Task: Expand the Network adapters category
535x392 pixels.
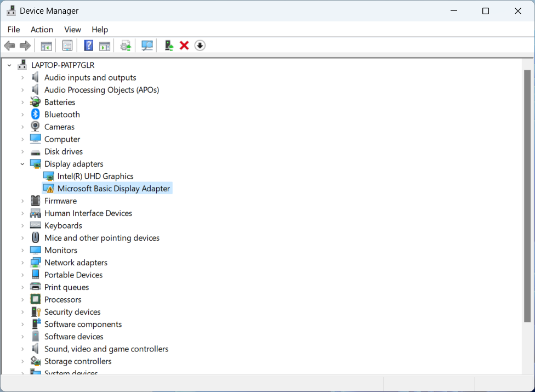Action: pyautogui.click(x=22, y=263)
